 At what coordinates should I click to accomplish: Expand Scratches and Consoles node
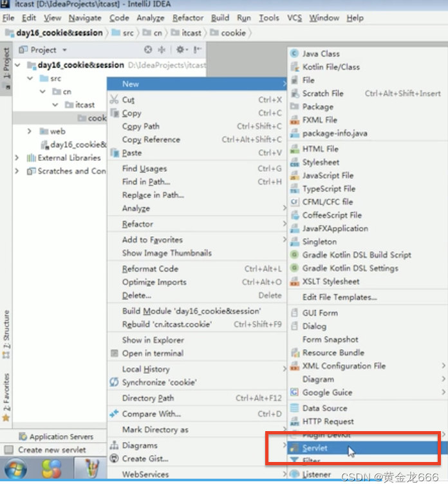[x=17, y=171]
